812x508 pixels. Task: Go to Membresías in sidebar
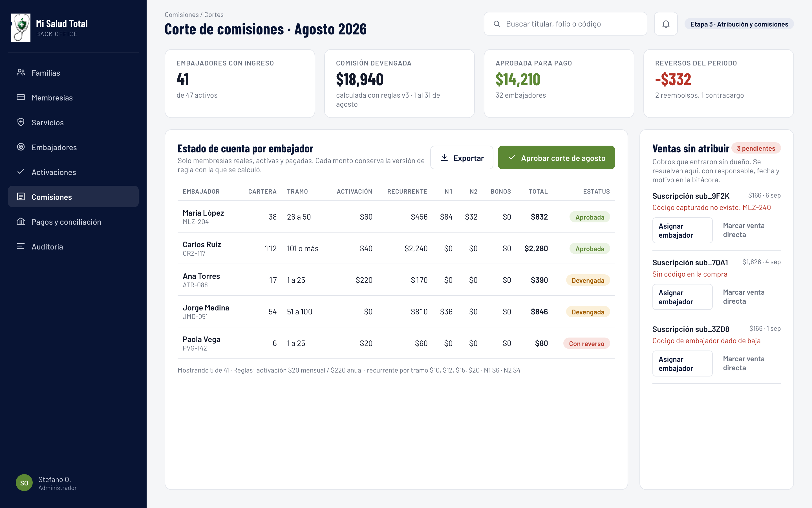point(73,97)
